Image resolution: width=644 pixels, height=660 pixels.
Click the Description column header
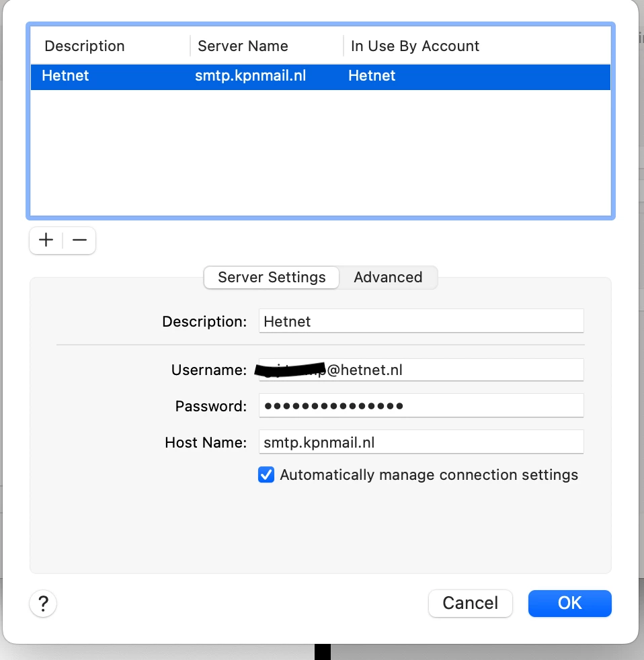click(x=85, y=46)
